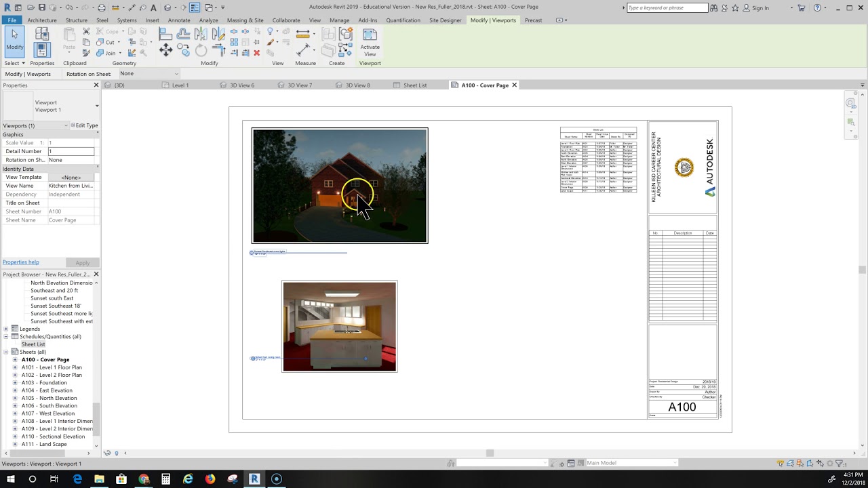Screen dimensions: 868x488
Task: Click the Match Type Properties brush icon
Action: point(86,53)
